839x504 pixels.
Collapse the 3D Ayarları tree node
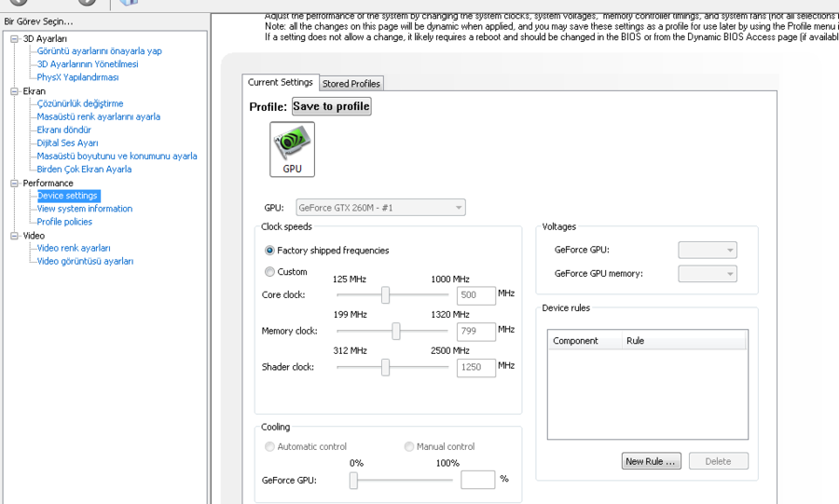click(x=14, y=38)
